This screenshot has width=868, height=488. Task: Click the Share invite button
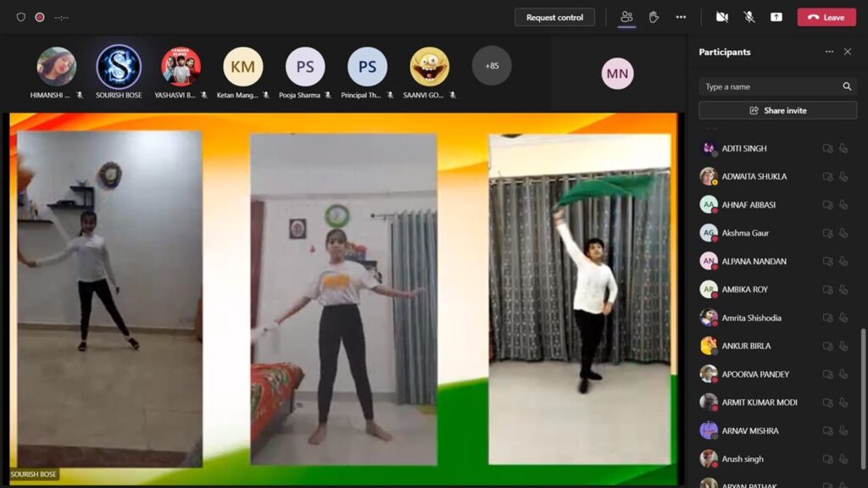(x=777, y=110)
